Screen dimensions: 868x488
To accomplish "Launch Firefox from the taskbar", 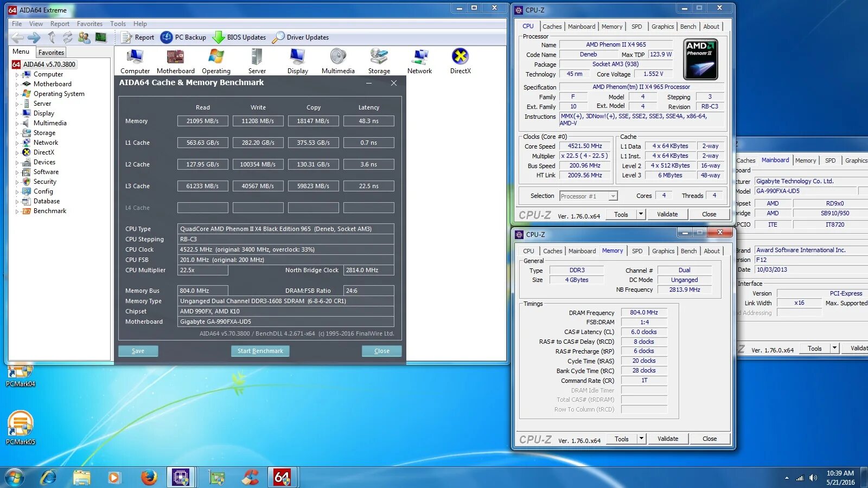I will [149, 477].
